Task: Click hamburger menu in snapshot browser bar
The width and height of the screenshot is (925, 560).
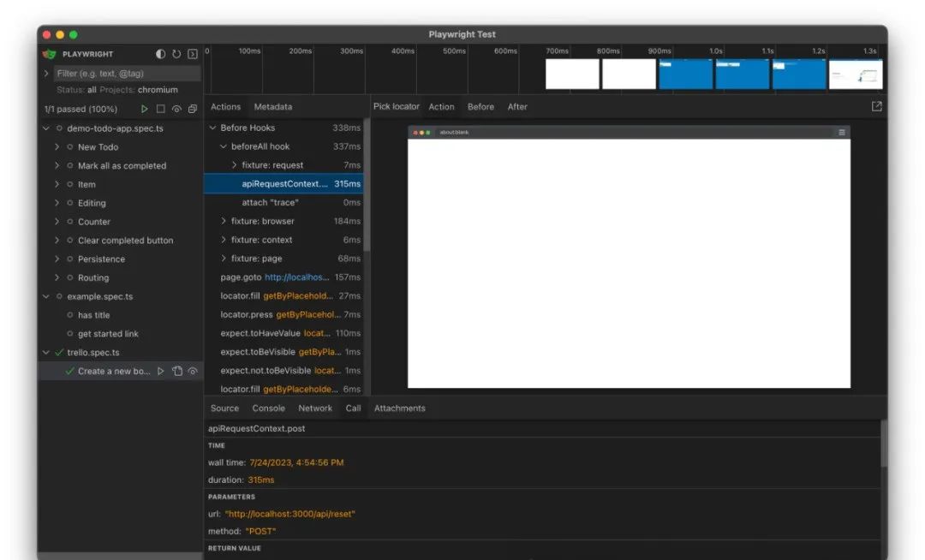Action: click(842, 132)
